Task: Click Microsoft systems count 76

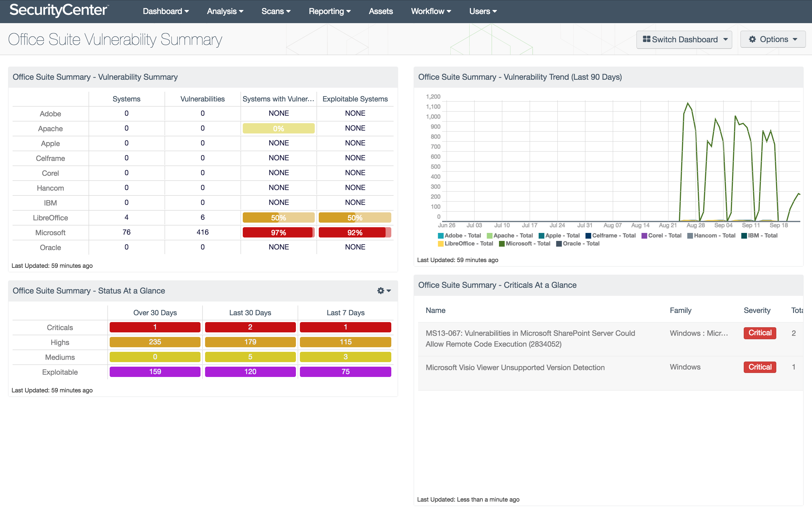Action: pos(127,232)
